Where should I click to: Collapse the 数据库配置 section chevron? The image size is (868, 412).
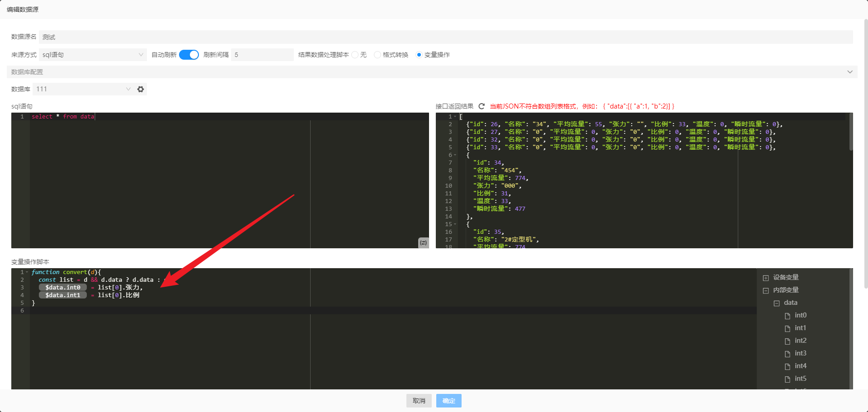tap(850, 72)
